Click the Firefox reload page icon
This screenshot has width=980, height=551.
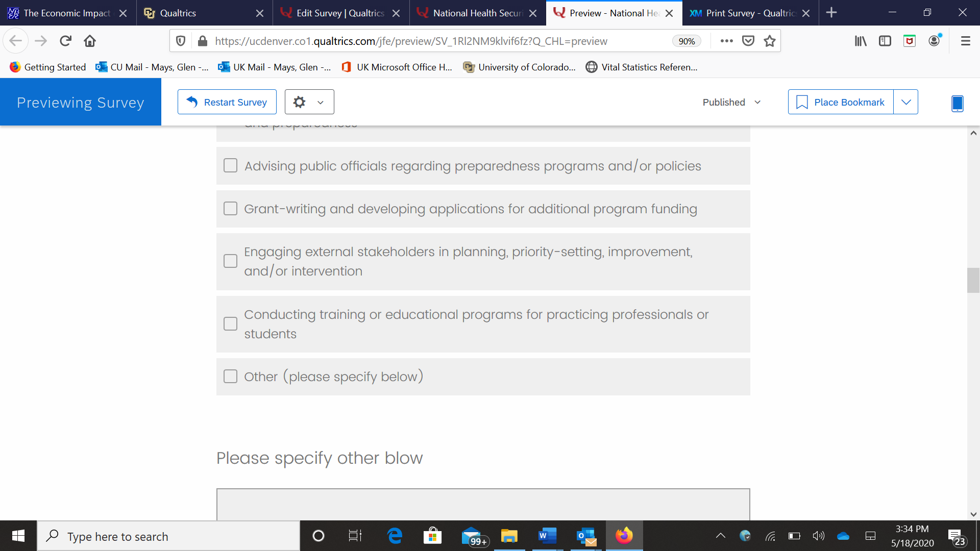[65, 41]
